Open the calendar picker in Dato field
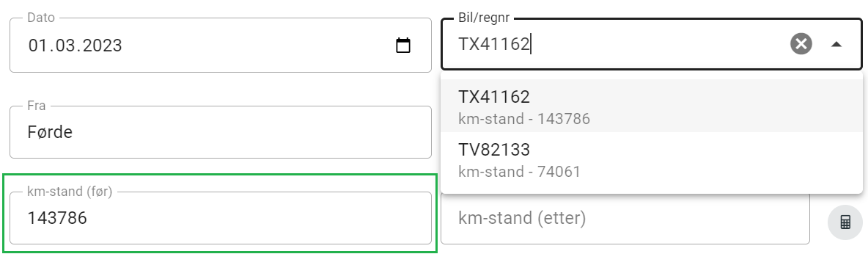The image size is (868, 265). coord(403,45)
